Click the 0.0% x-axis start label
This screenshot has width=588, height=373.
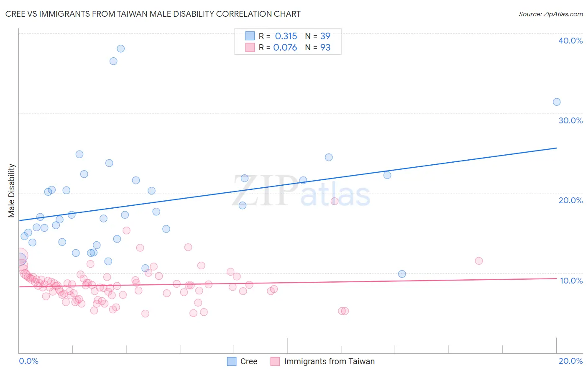point(29,361)
